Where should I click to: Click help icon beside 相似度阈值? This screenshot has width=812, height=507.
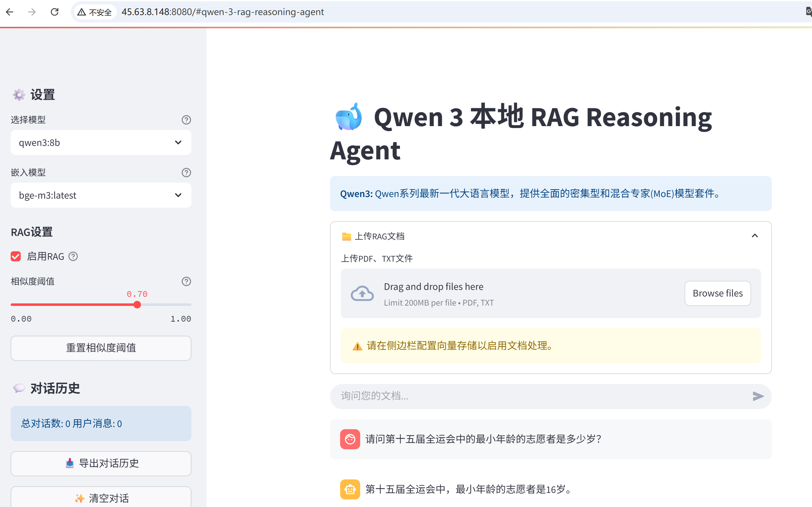tap(186, 281)
